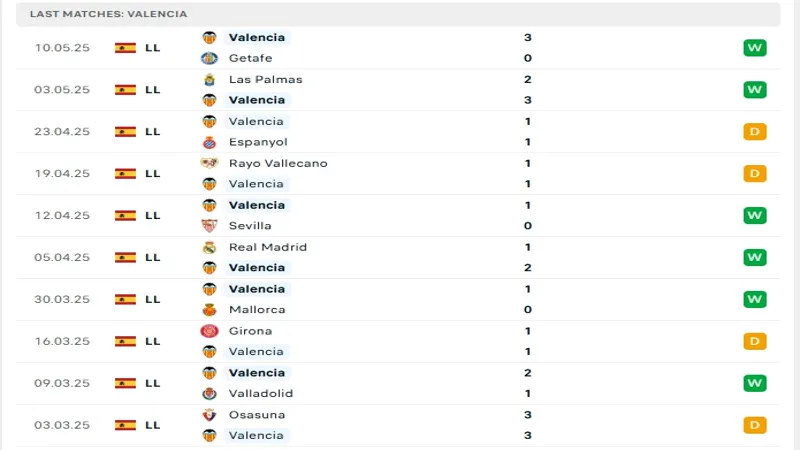Click the Sevilla club crest
The width and height of the screenshot is (800, 450).
click(x=209, y=226)
